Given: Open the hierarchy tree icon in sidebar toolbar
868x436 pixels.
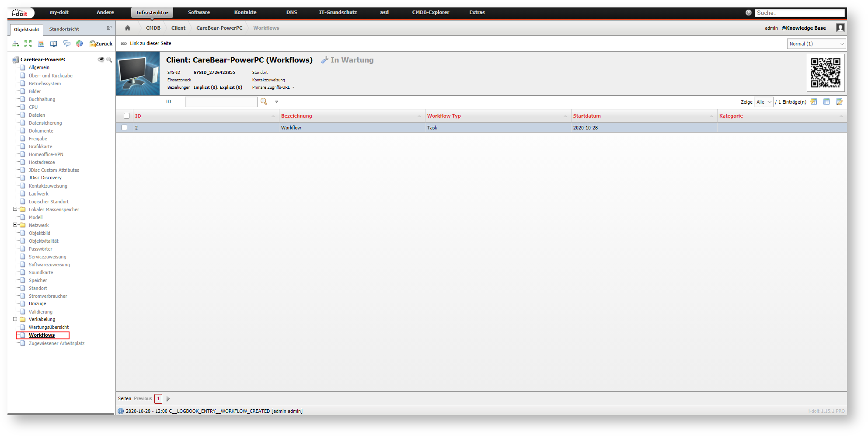Looking at the screenshot, I should 15,44.
